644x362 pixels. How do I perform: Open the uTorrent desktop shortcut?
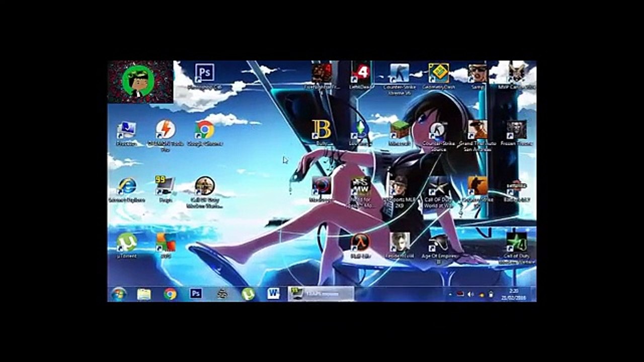[126, 246]
